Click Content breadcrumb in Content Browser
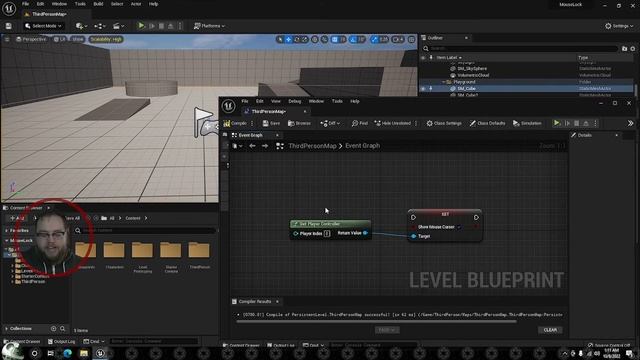The width and height of the screenshot is (640, 360). 133,218
